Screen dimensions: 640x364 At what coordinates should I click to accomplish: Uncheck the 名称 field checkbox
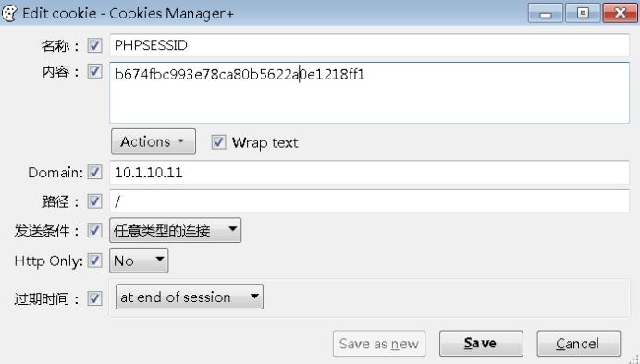[94, 45]
